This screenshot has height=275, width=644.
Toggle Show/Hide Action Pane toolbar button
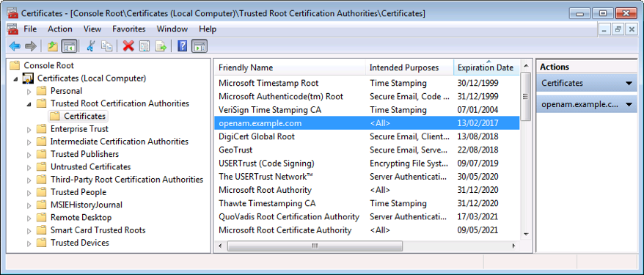tap(200, 46)
